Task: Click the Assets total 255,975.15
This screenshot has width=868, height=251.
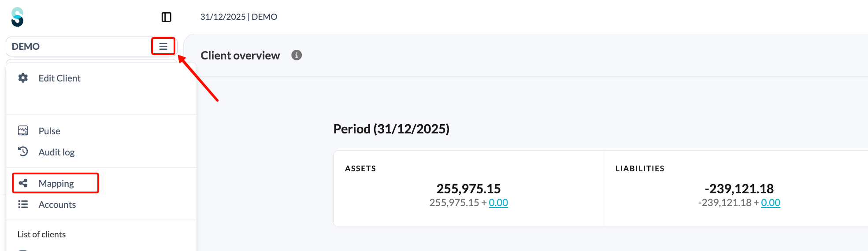Action: point(469,188)
